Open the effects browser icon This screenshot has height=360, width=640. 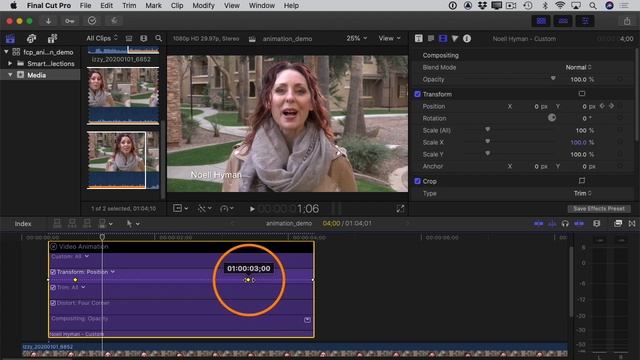618,223
